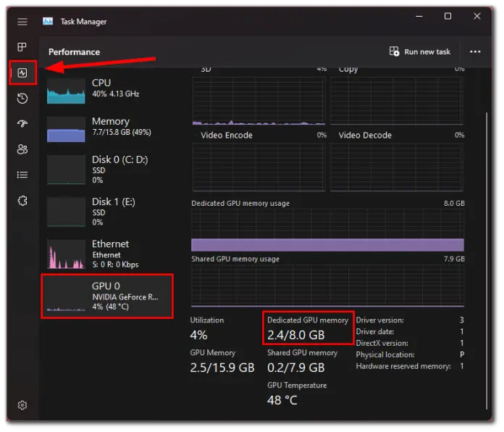Open the Services puzzle icon

[22, 201]
